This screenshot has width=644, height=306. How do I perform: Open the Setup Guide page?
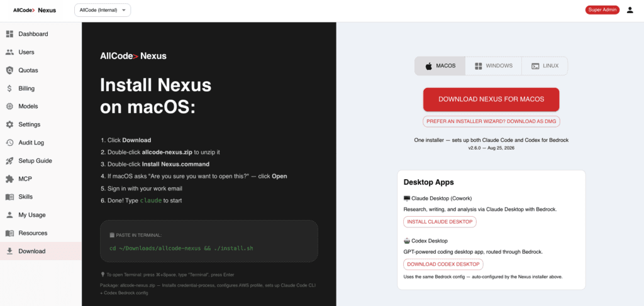41,161
